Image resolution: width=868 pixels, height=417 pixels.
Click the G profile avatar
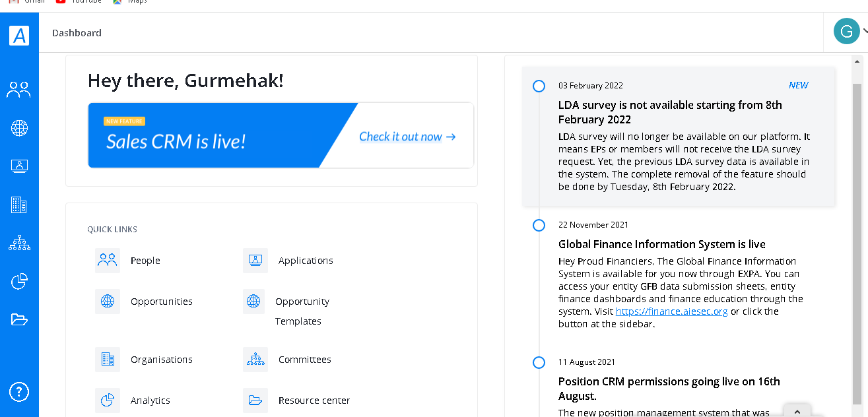coord(846,31)
